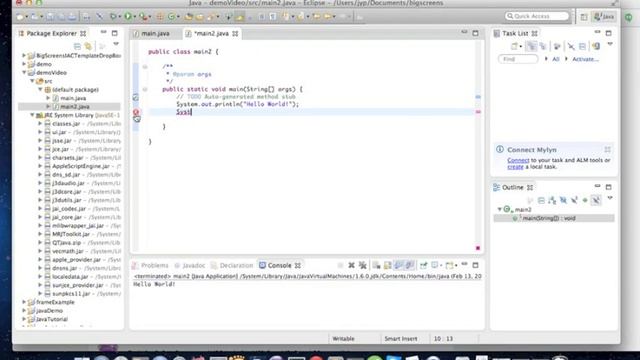Run program with green Run button
The height and width of the screenshot is (360, 640).
tap(128, 17)
